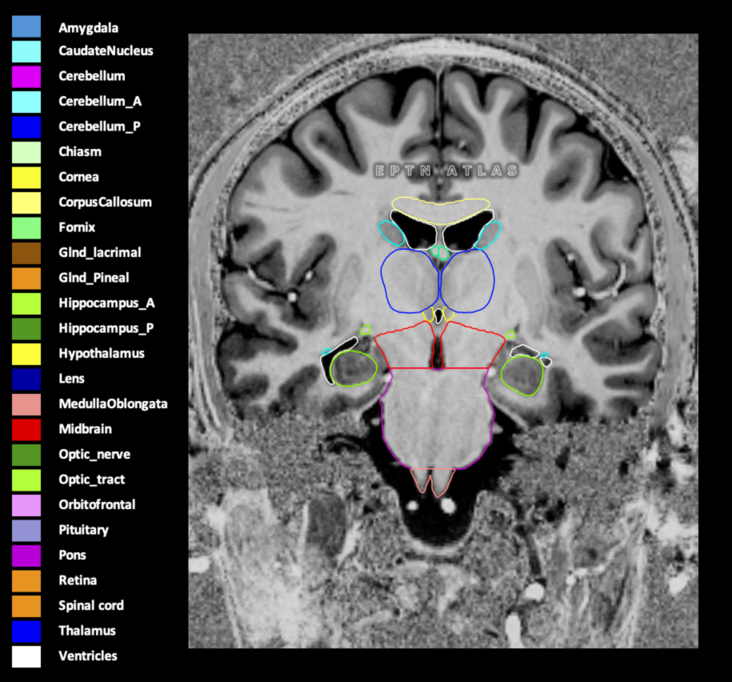Click the 'Hippocampus_A' label
Screen dimensions: 732x682
pos(106,303)
